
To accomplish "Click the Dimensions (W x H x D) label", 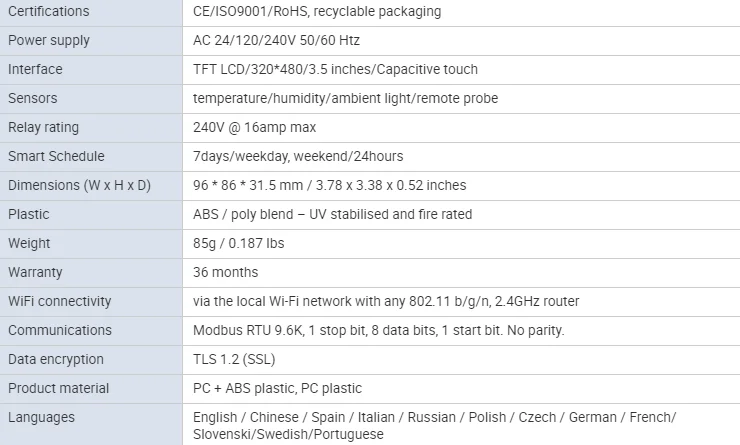I will pyautogui.click(x=79, y=186).
